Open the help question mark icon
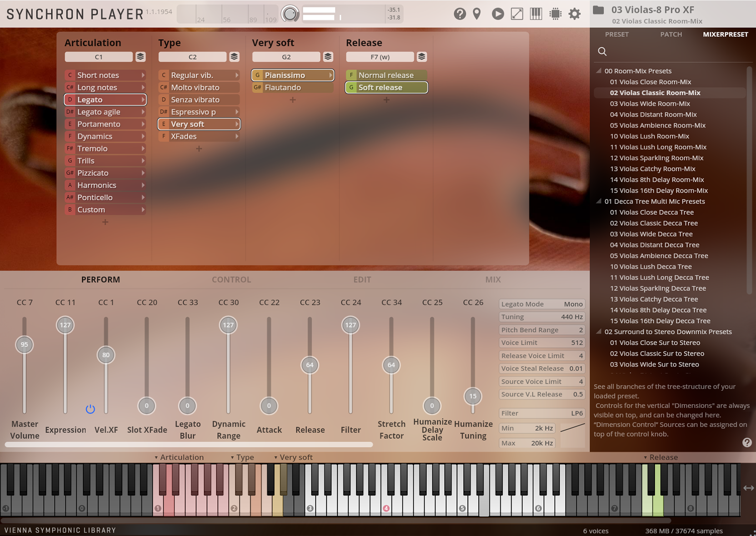 pos(460,14)
